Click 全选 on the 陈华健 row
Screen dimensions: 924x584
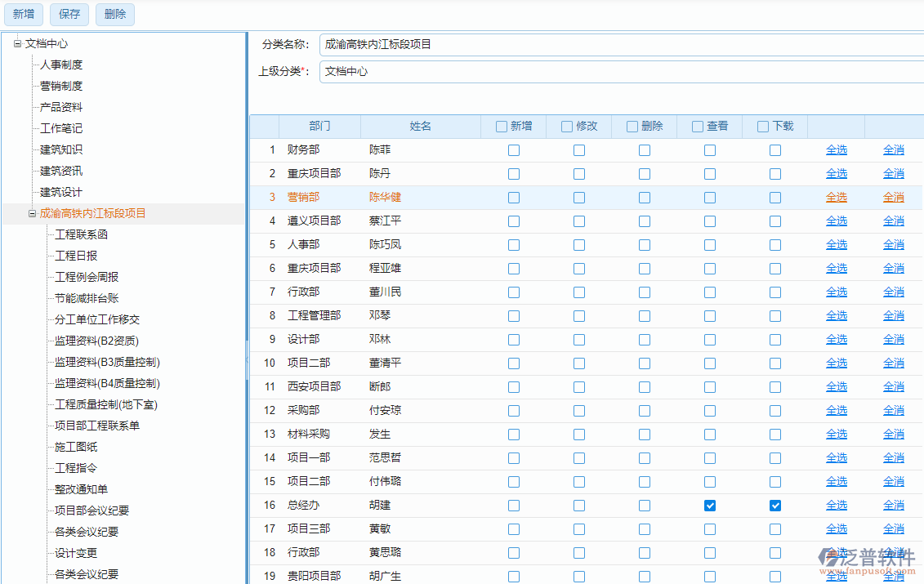[837, 197]
